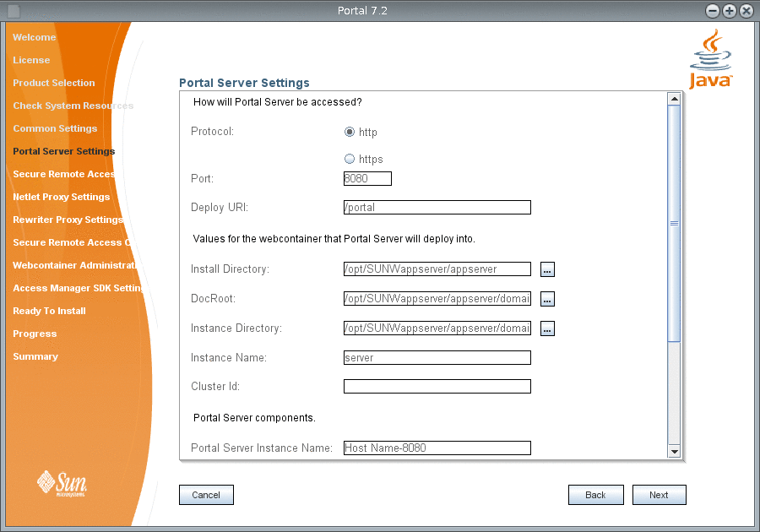Screen dimensions: 760x532
Task: Click the Instance Directory text field
Action: (x=437, y=328)
